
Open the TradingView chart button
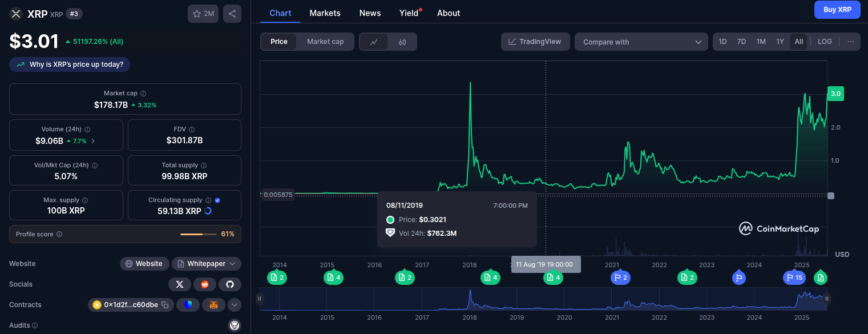pyautogui.click(x=535, y=42)
